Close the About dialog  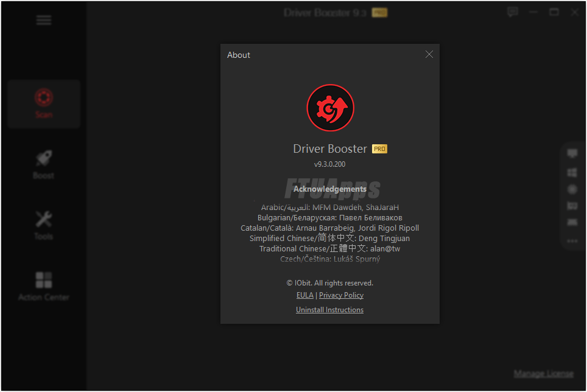click(x=429, y=55)
